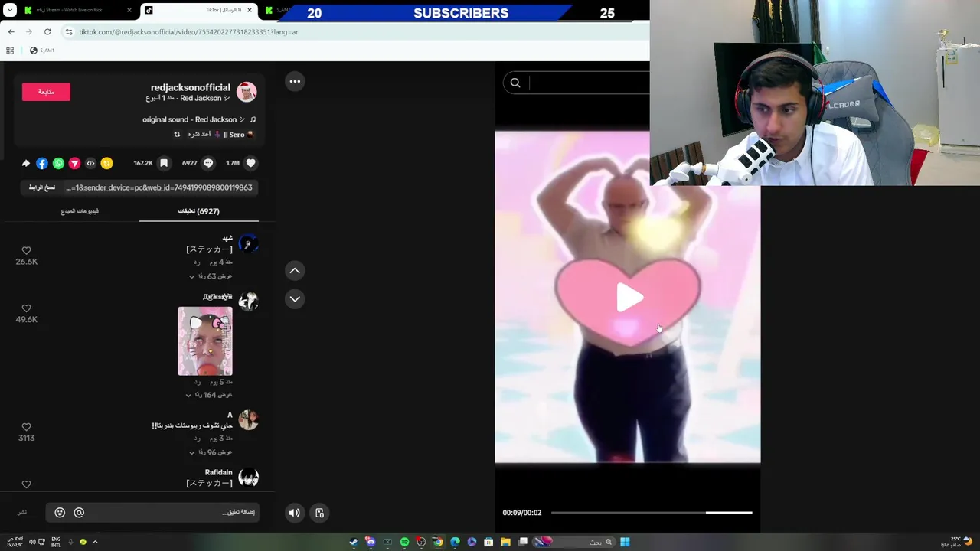Screen dimensions: 980x551
Task: Open original sound - Red Jackson link
Action: 199,119
